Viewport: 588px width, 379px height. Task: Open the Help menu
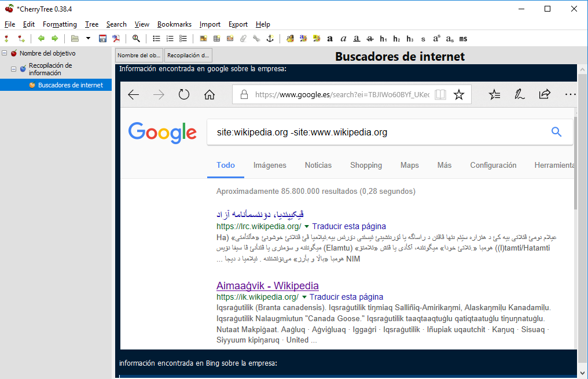(x=263, y=24)
